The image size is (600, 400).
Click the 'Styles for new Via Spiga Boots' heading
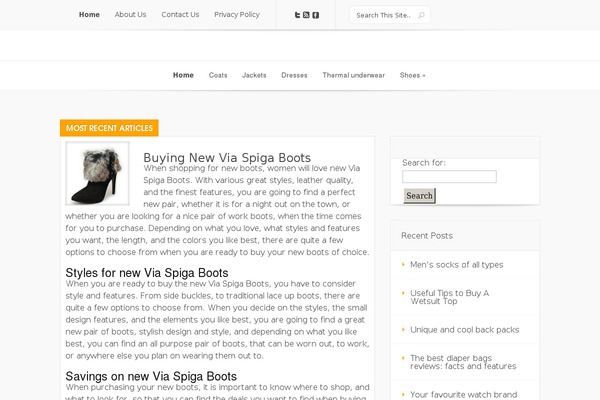[147, 273]
